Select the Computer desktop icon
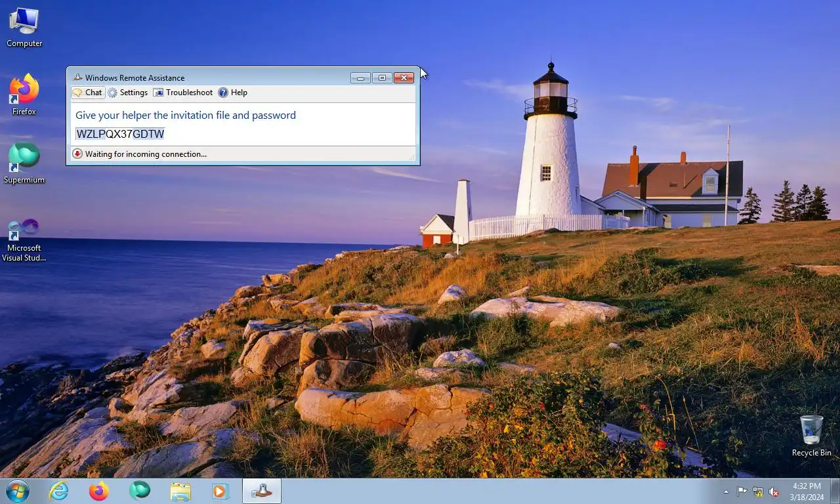The height and width of the screenshot is (504, 840). click(x=24, y=28)
